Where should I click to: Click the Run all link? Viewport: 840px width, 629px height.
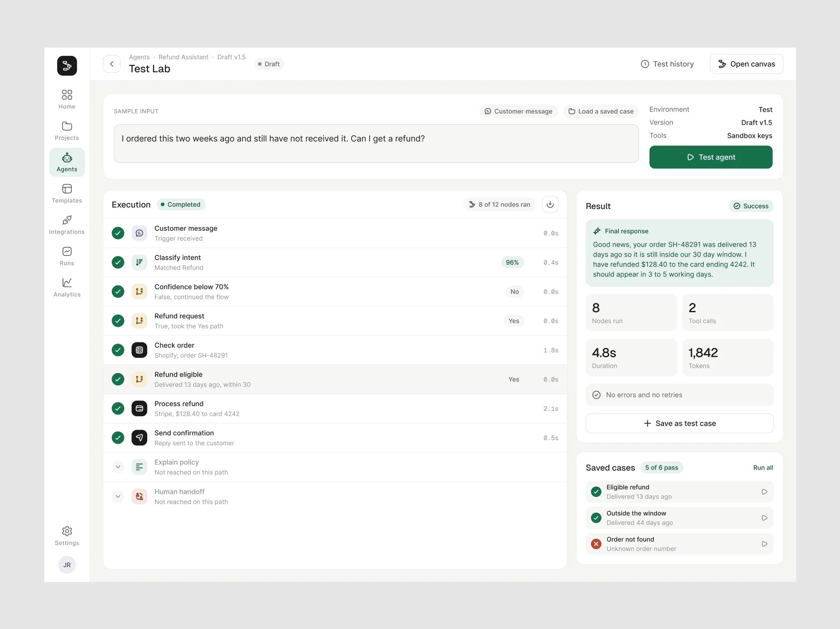pos(763,467)
